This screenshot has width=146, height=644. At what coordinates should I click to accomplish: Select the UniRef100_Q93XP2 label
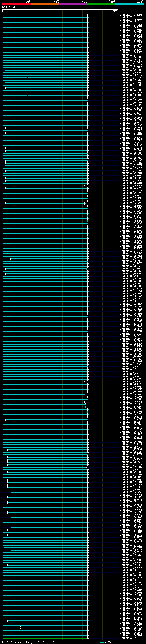131,63
